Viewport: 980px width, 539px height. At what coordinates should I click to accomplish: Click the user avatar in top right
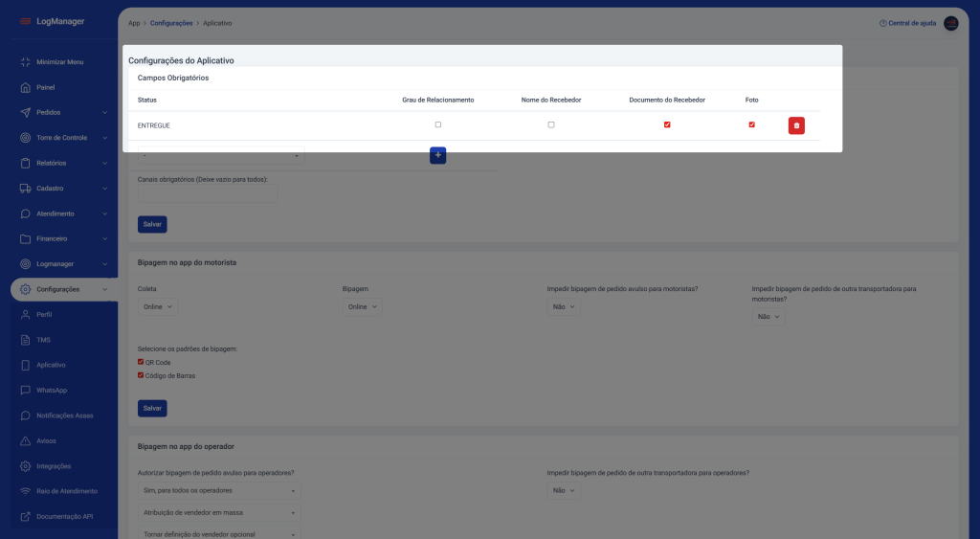(950, 23)
